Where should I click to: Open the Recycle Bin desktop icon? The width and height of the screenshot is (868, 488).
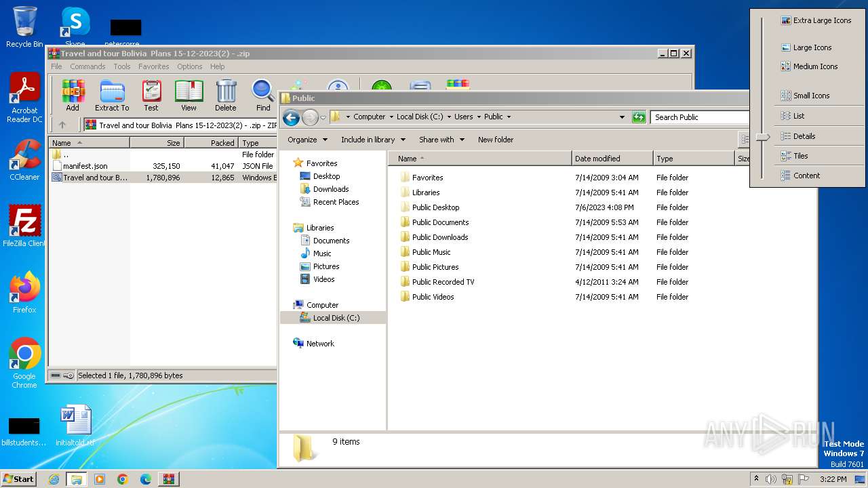coord(24,27)
